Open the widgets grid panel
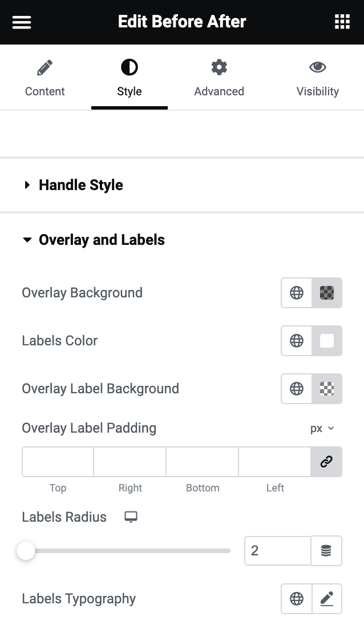The width and height of the screenshot is (364, 629). point(342,22)
